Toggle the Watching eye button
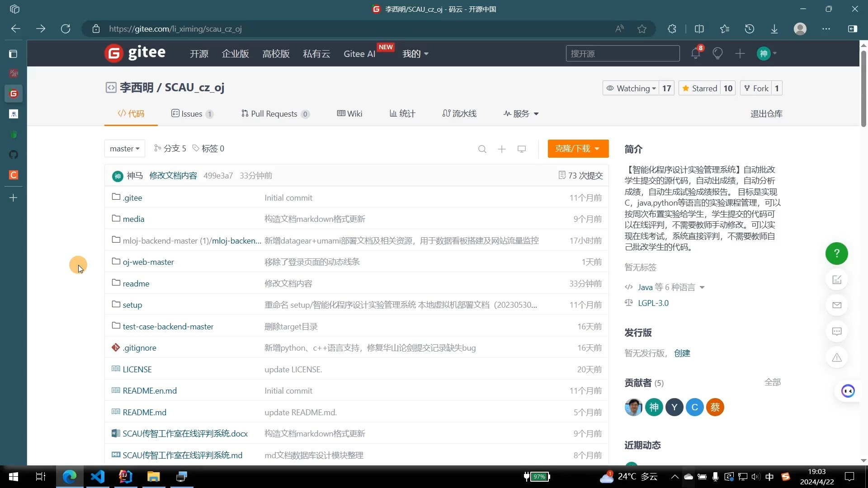This screenshot has height=488, width=868. coord(631,88)
